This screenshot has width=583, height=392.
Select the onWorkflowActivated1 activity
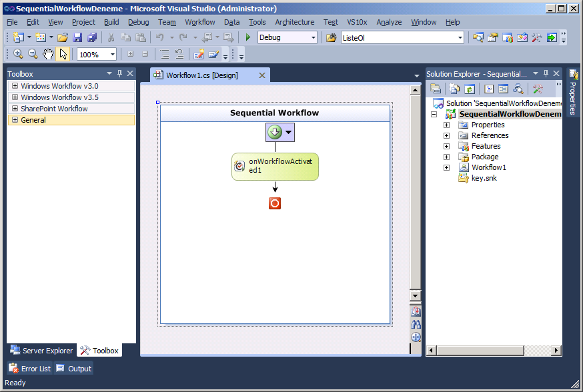tap(275, 167)
